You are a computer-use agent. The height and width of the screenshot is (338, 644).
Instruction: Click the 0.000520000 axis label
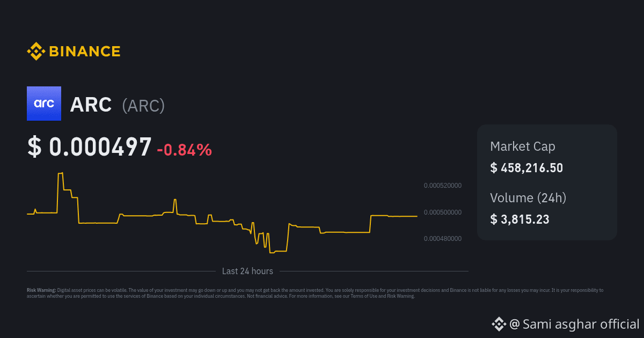tap(442, 186)
